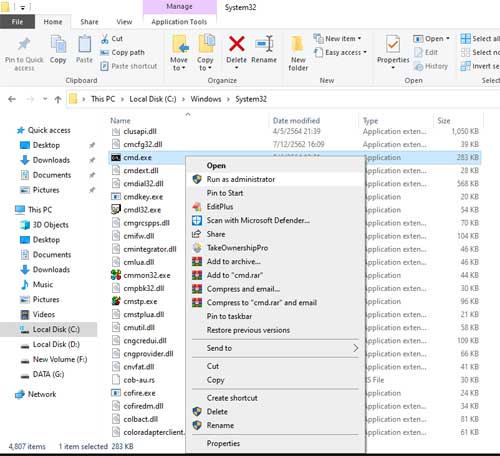This screenshot has width=500, height=456.
Task: Expand the Send to submenu
Action: click(276, 348)
